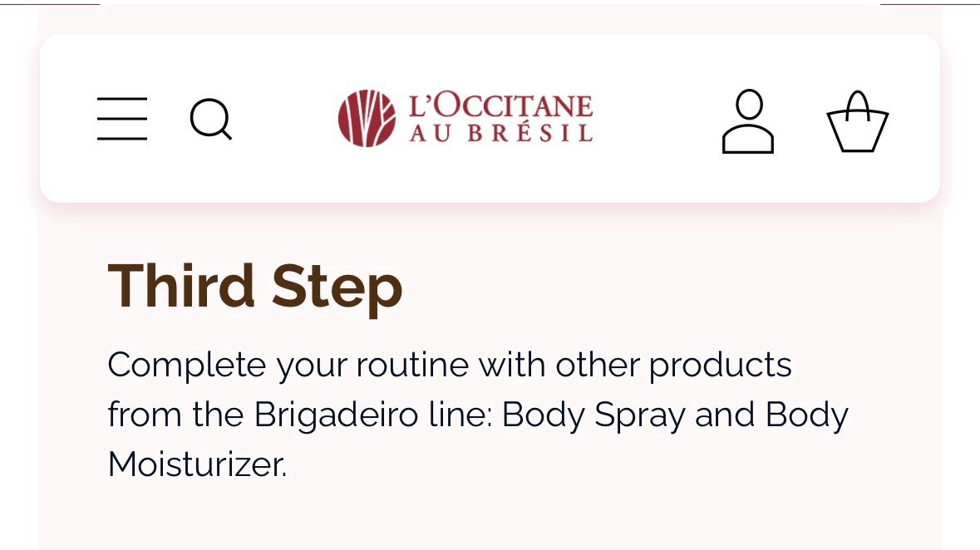This screenshot has width=980, height=550.
Task: Click the word Brigadeiro in the paragraph
Action: tap(337, 415)
